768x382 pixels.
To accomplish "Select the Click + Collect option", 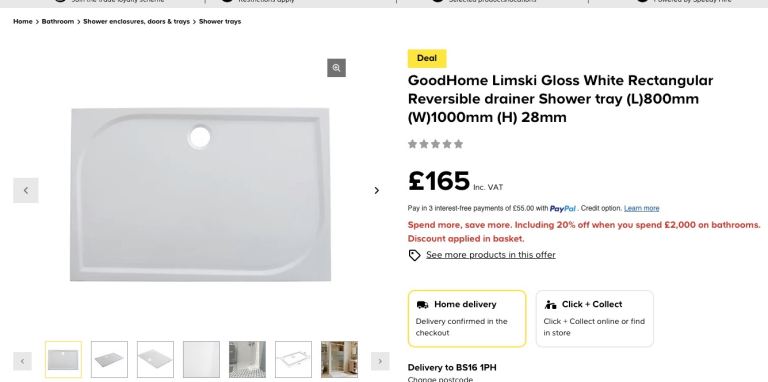I will click(595, 319).
